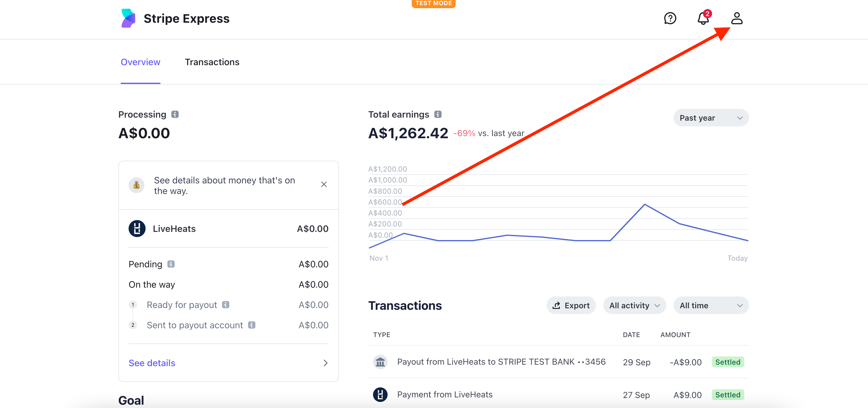Screen dimensions: 868x408
Task: Click the AMOUNT column header
Action: tap(675, 335)
